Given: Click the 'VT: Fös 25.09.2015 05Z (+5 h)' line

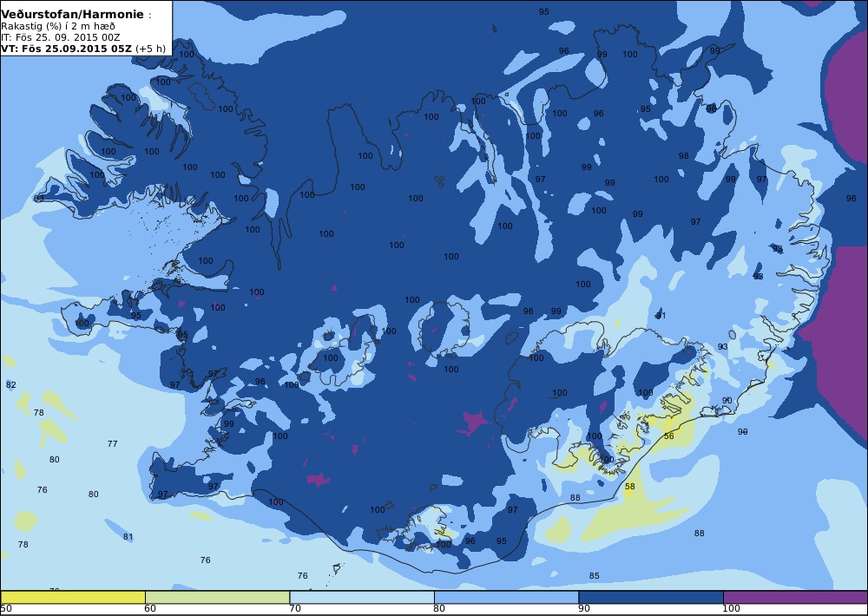Looking at the screenshot, I should [x=83, y=48].
